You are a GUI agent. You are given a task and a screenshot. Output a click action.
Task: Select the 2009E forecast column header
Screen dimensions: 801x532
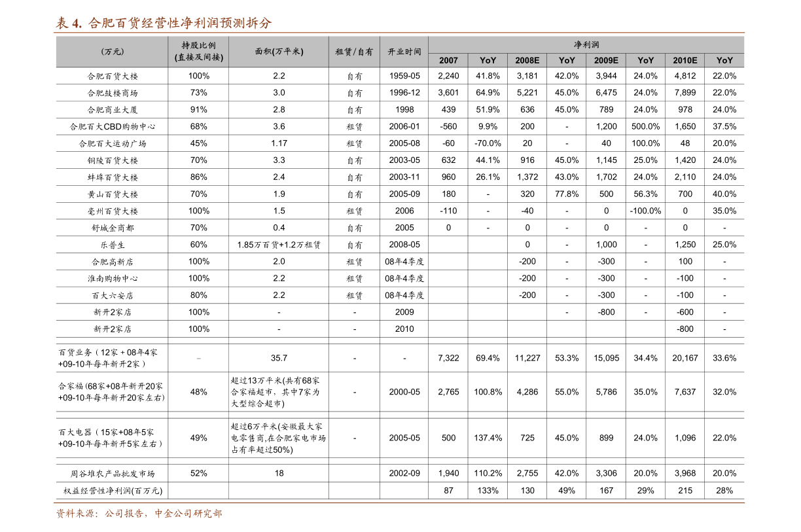click(606, 60)
